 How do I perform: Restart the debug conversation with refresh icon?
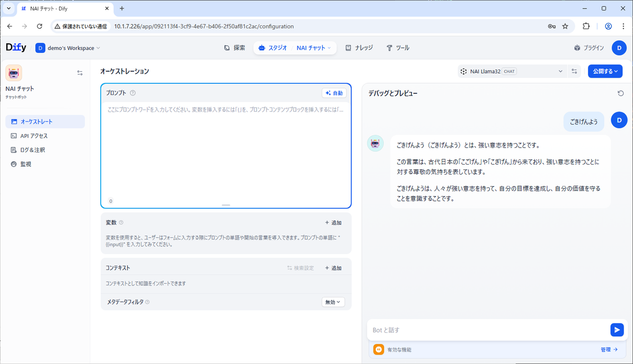[621, 93]
